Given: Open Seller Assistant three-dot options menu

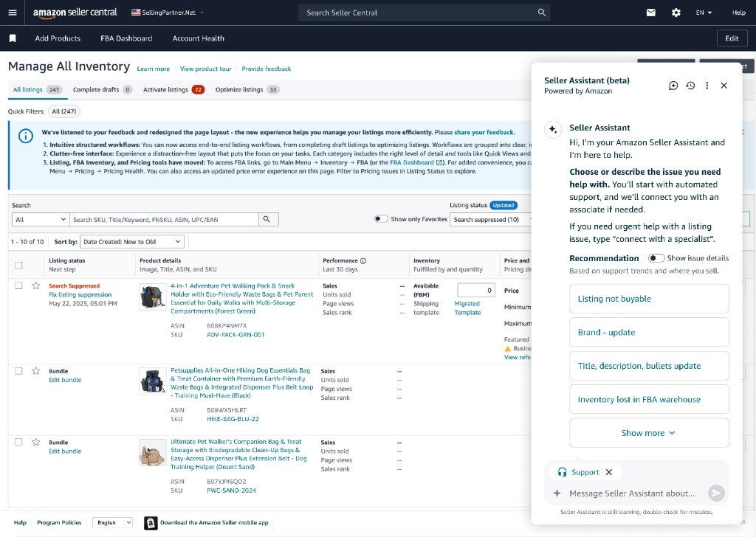Looking at the screenshot, I should click(707, 86).
